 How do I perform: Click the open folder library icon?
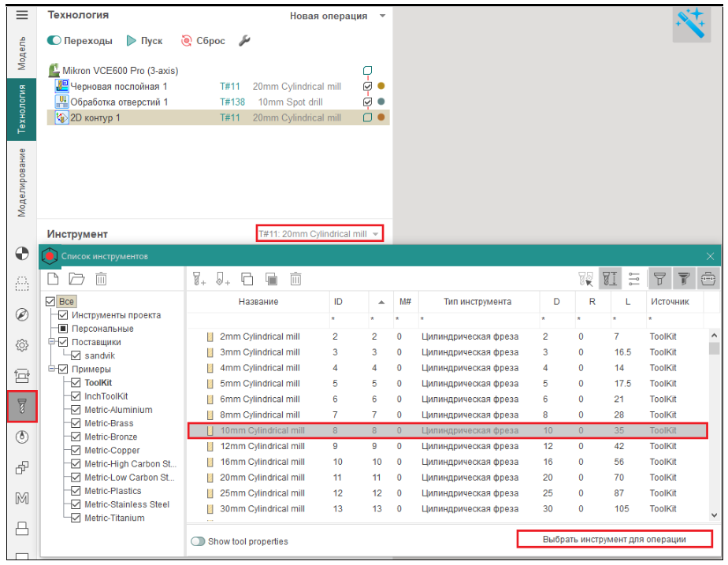76,278
